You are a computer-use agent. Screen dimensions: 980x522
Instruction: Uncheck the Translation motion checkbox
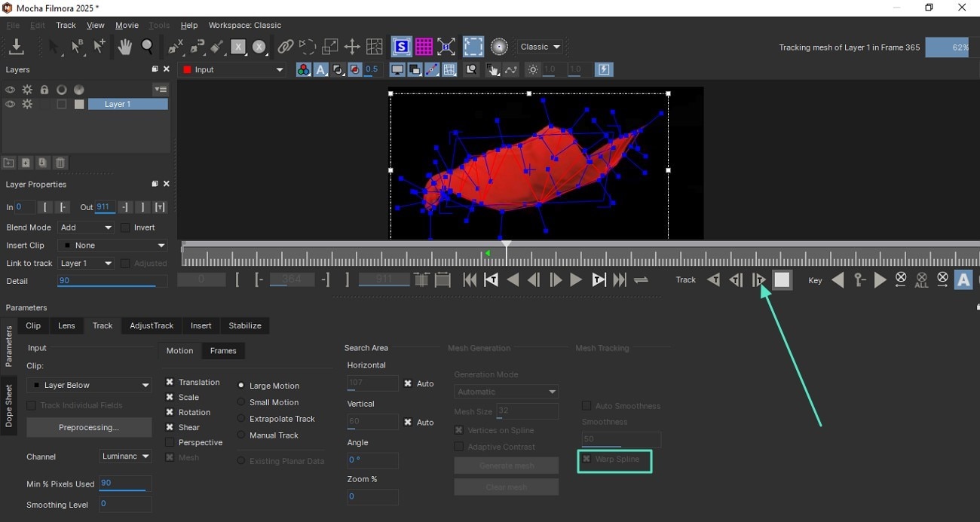pos(170,383)
